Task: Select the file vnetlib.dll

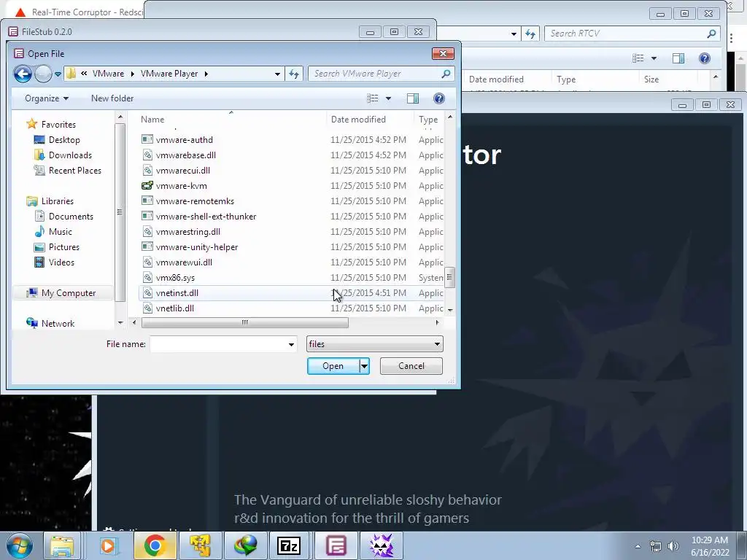Action: tap(175, 308)
